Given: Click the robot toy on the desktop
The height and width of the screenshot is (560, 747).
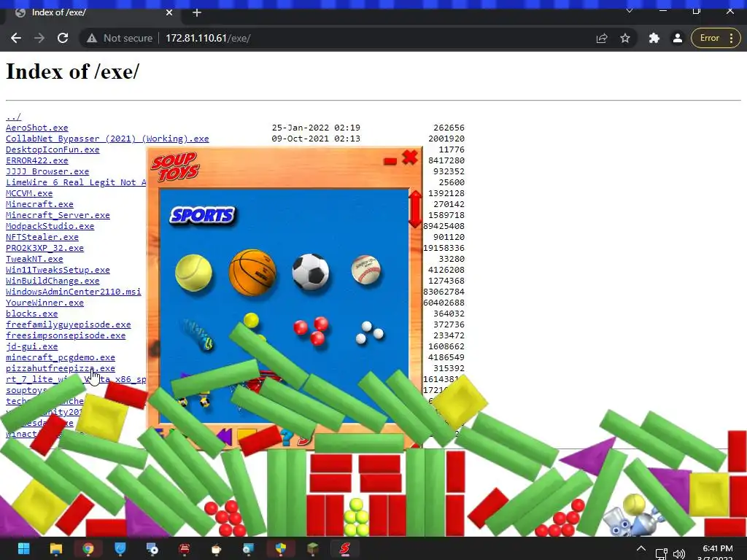Looking at the screenshot, I should tap(632, 521).
